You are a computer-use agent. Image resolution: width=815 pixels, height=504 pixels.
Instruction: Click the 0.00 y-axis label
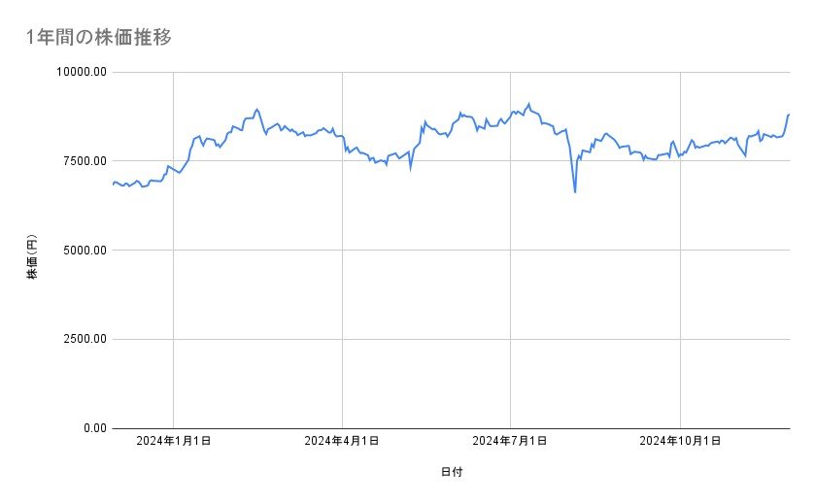coord(92,428)
